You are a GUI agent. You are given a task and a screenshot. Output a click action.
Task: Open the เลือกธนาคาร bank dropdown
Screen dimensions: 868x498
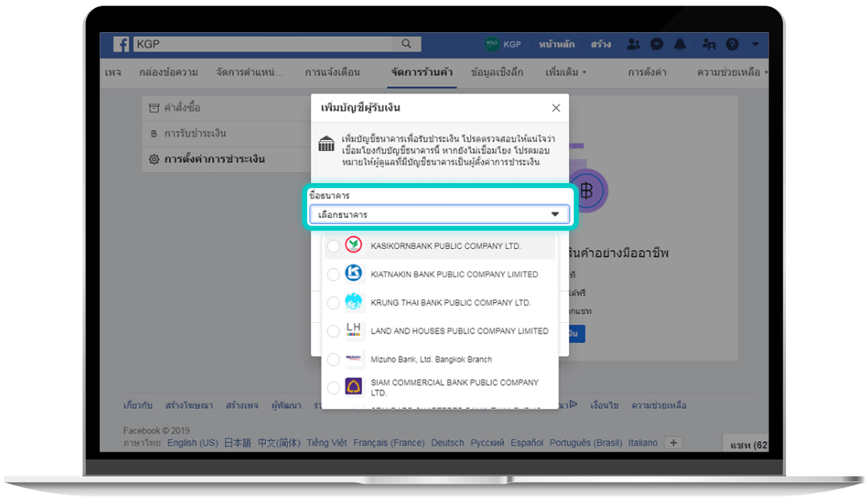439,215
